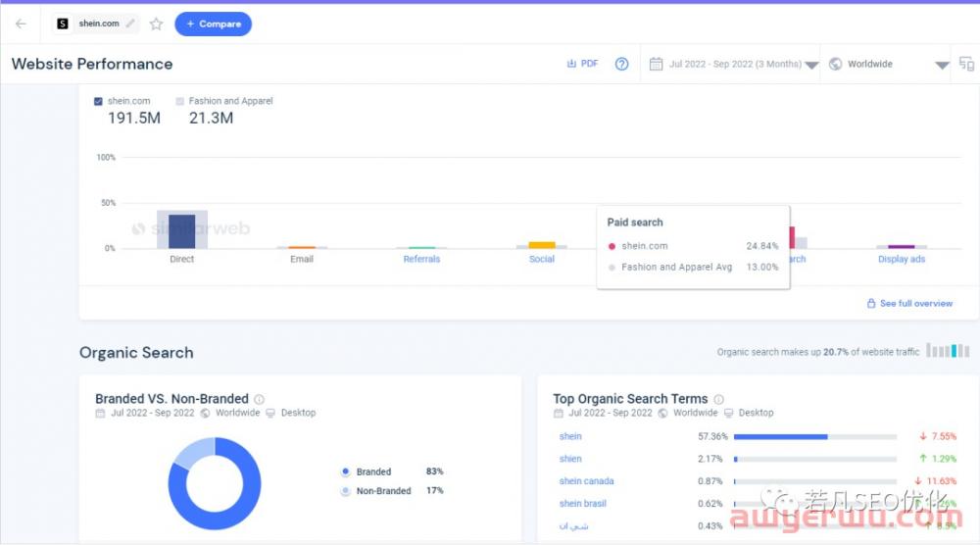
Task: Click the shein.com 191.5M visits value
Action: (x=133, y=119)
